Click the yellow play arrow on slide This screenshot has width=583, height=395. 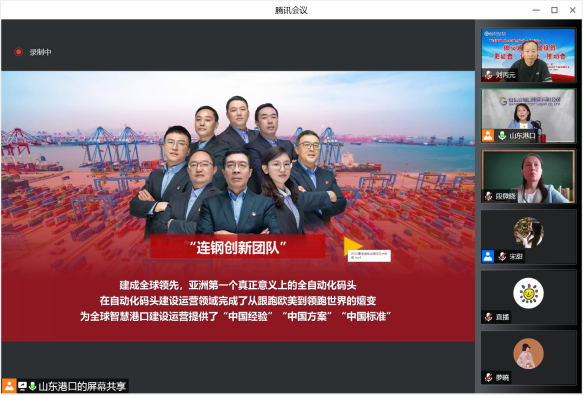(x=353, y=245)
